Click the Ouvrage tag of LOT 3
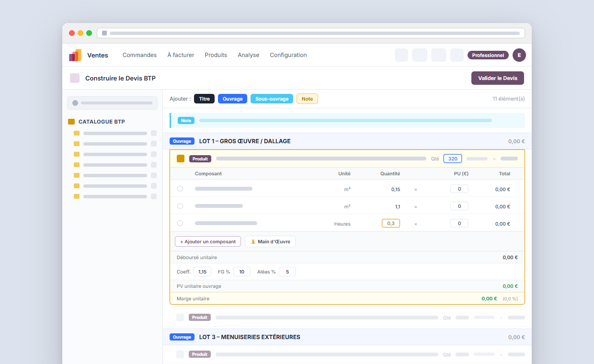 (182, 337)
